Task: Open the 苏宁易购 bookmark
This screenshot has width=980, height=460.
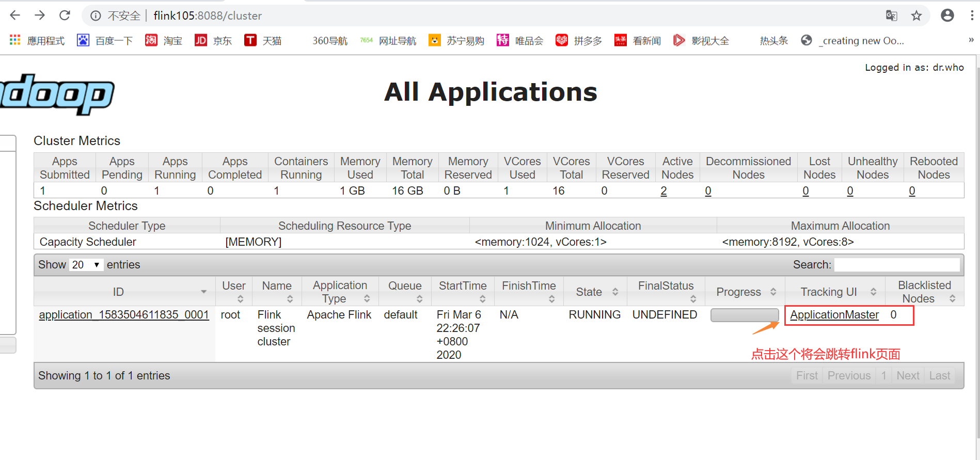Action: tap(456, 40)
